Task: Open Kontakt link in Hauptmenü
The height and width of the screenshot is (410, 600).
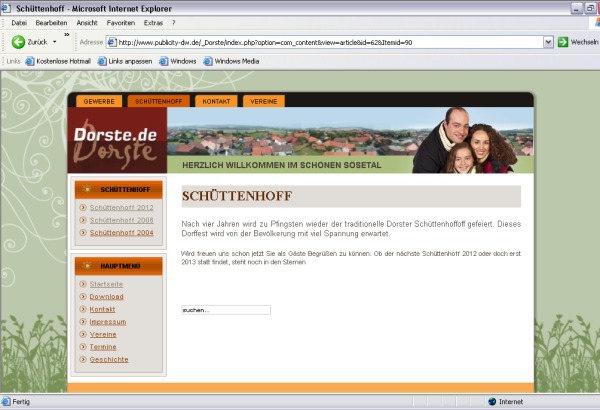Action: [102, 309]
